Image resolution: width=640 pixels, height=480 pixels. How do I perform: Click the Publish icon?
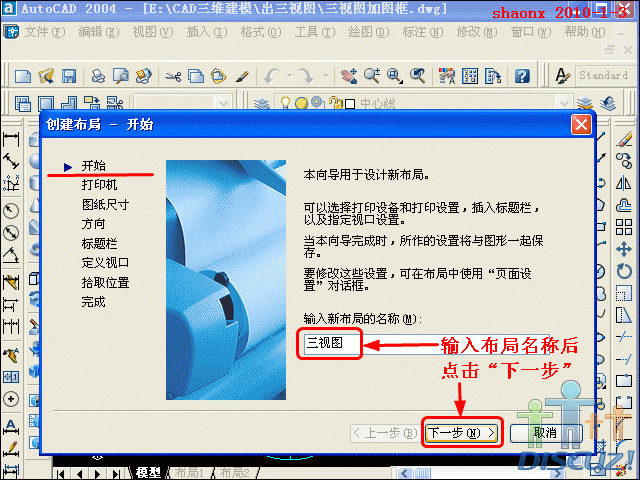(144, 76)
